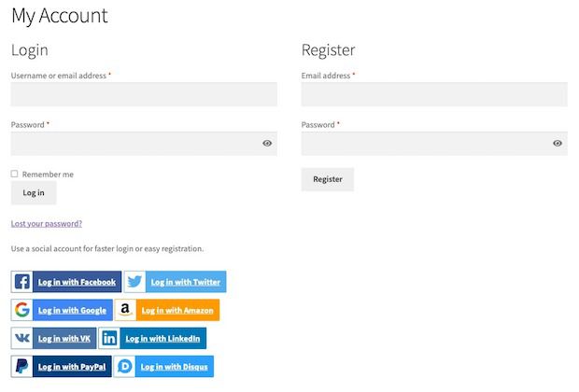Click the Twitter bird icon

pyautogui.click(x=135, y=282)
